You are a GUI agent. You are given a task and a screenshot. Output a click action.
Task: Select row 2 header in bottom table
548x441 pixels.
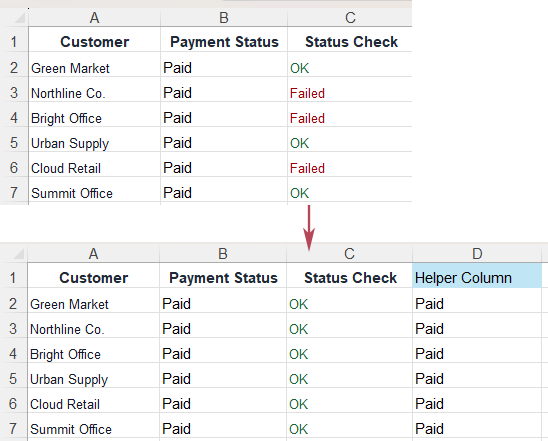13,304
